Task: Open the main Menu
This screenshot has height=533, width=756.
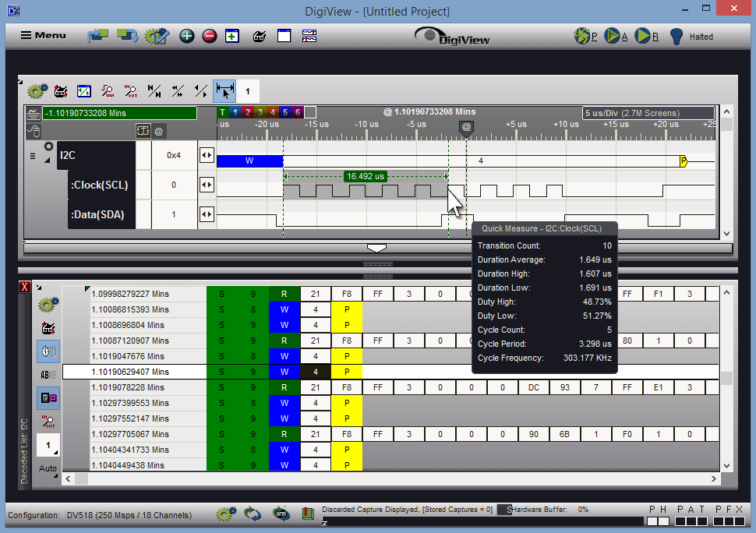Action: click(x=43, y=36)
